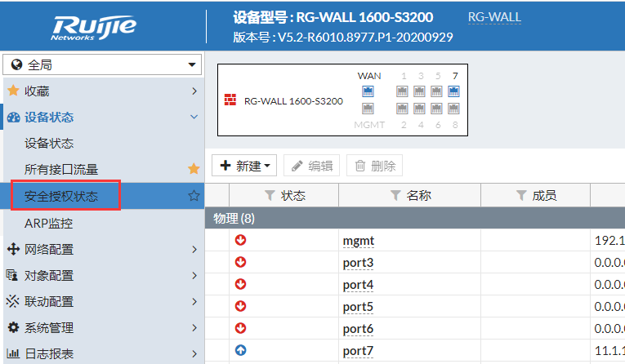Unfavorite 所有接口流量 via its orange star

(x=194, y=169)
